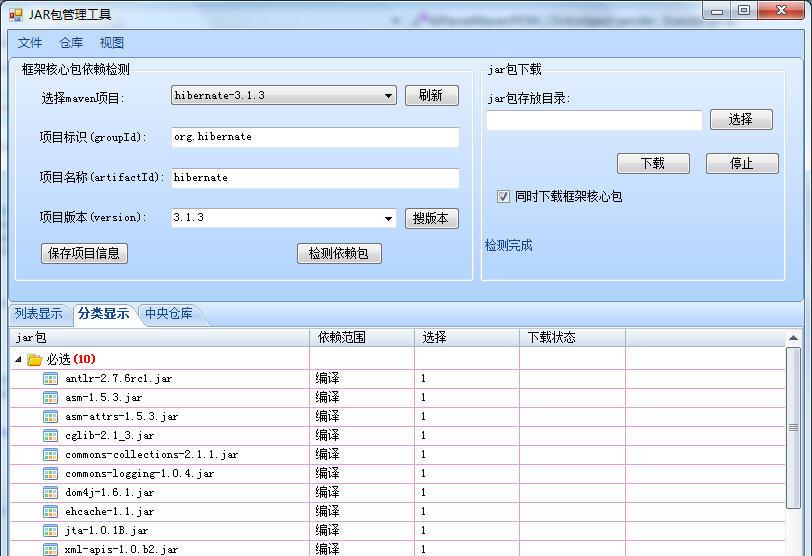Select the jta-1.0.1B.jar row name
812x556 pixels.
(x=107, y=530)
